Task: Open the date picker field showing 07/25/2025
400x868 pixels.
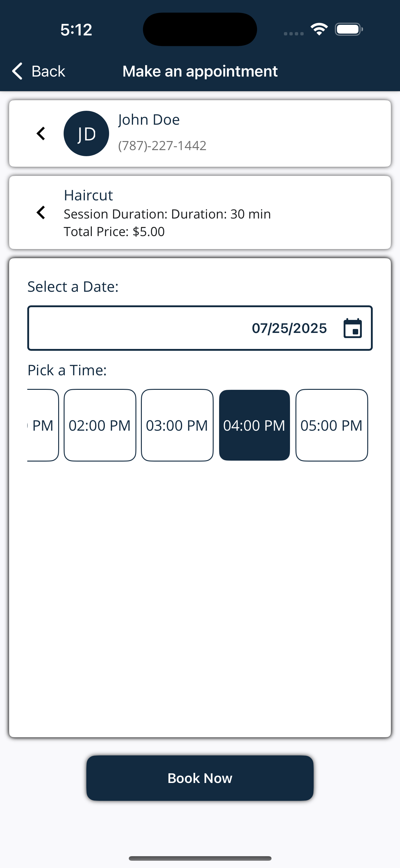Action: [200, 328]
